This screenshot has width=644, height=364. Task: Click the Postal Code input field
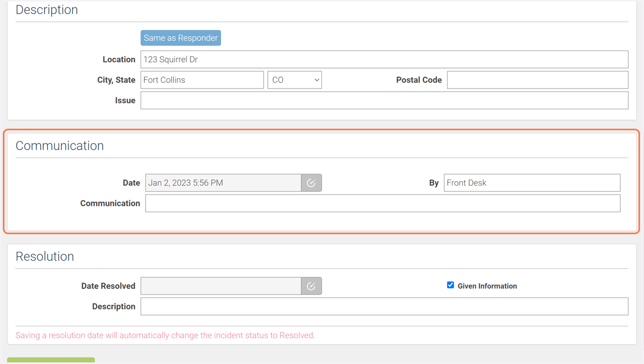[538, 80]
